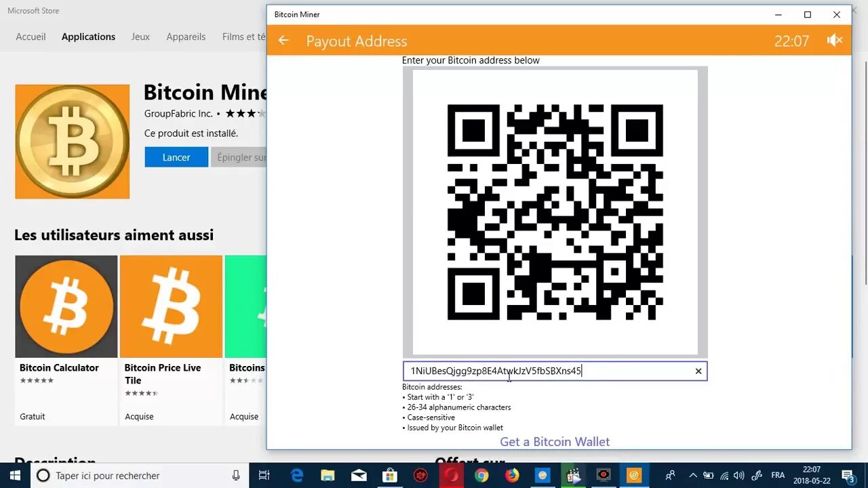Click the FRA language indicator
Image resolution: width=868 pixels, height=488 pixels.
pos(778,475)
